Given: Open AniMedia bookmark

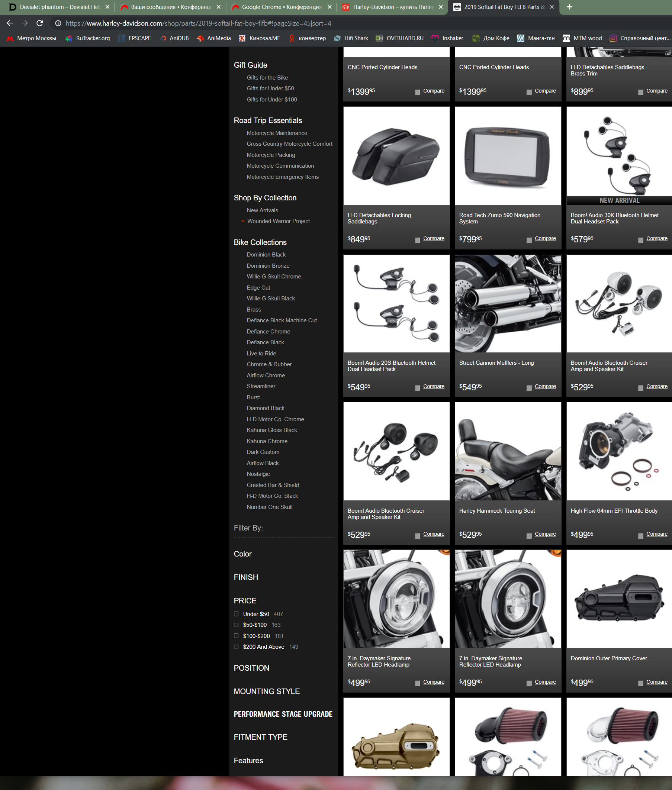Looking at the screenshot, I should pos(214,38).
